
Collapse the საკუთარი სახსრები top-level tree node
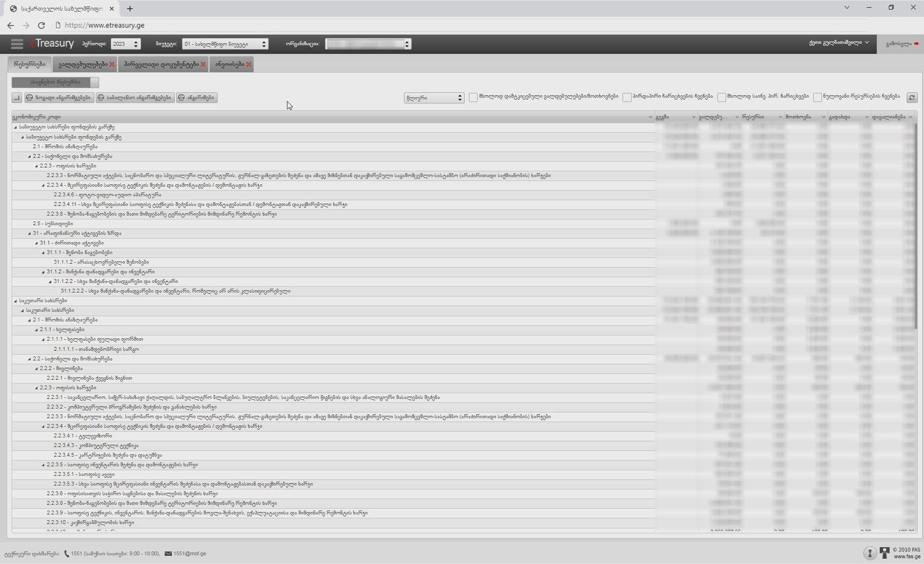(15, 301)
